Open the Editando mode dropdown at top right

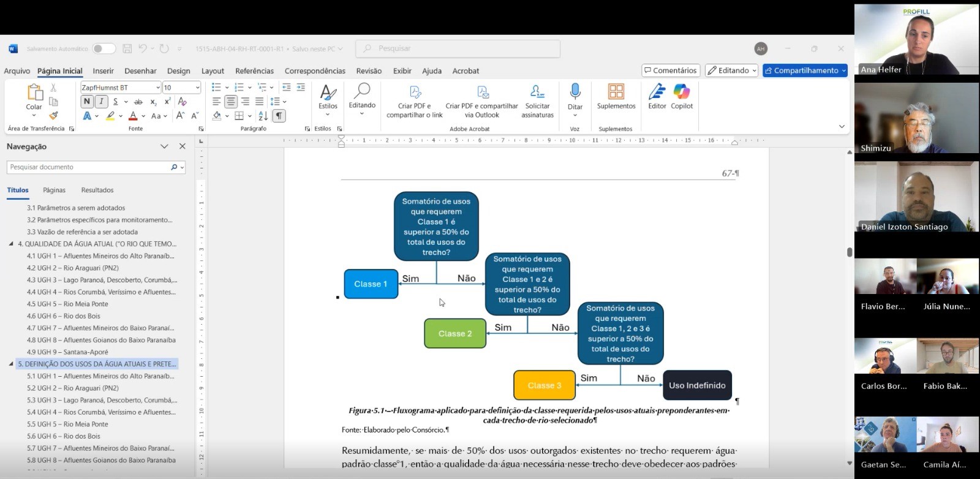(x=731, y=70)
